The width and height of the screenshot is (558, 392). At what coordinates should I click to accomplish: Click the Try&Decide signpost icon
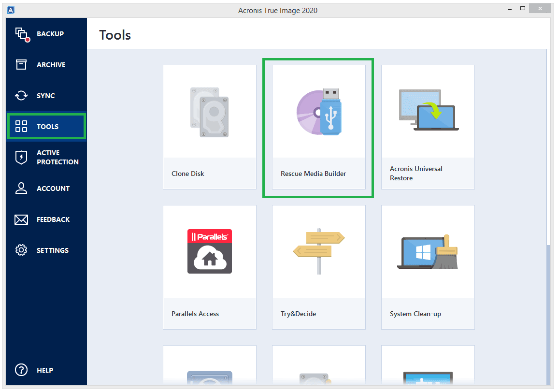tap(319, 251)
